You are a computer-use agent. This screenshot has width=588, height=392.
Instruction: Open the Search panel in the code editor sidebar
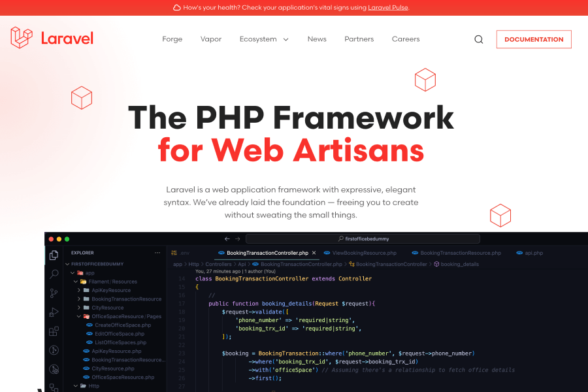point(54,274)
